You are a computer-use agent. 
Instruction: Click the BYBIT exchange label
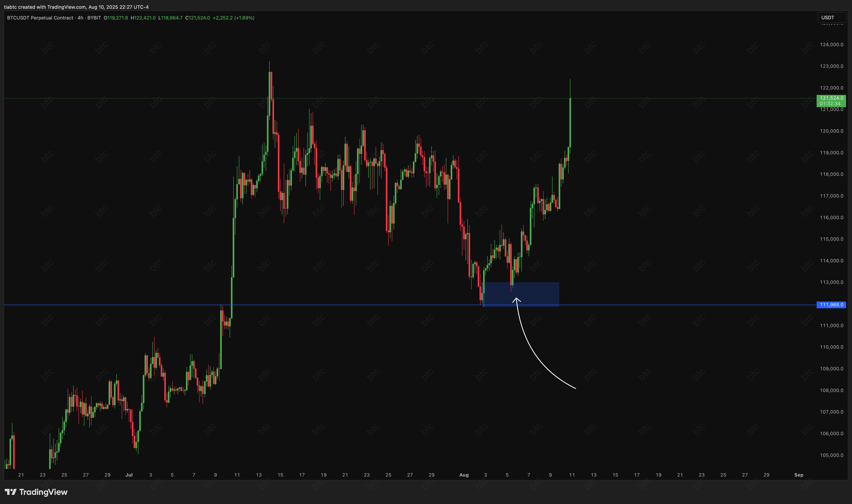(x=94, y=18)
